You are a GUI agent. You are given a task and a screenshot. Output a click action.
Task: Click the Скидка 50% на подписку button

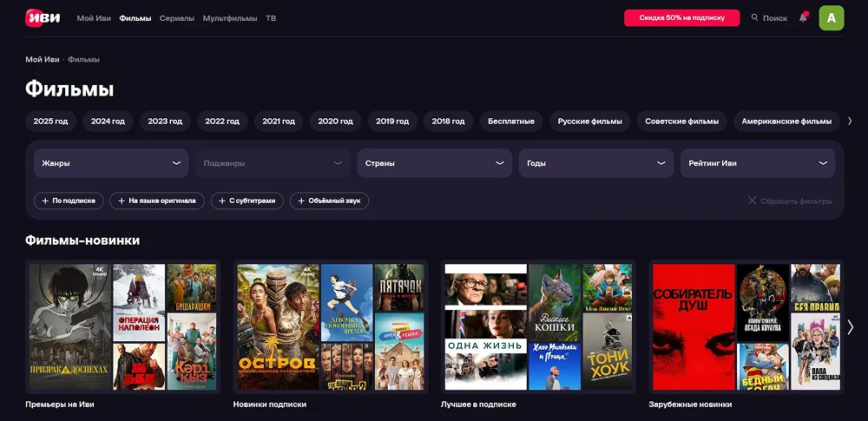681,17
